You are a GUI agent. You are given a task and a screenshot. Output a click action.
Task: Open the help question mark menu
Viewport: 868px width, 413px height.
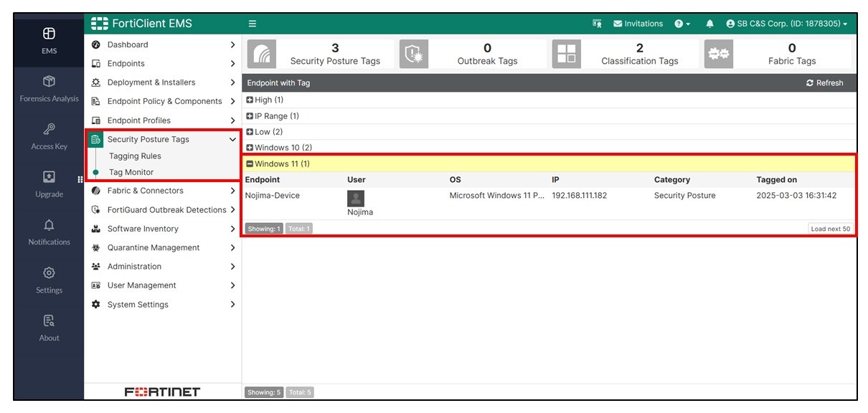click(x=682, y=24)
